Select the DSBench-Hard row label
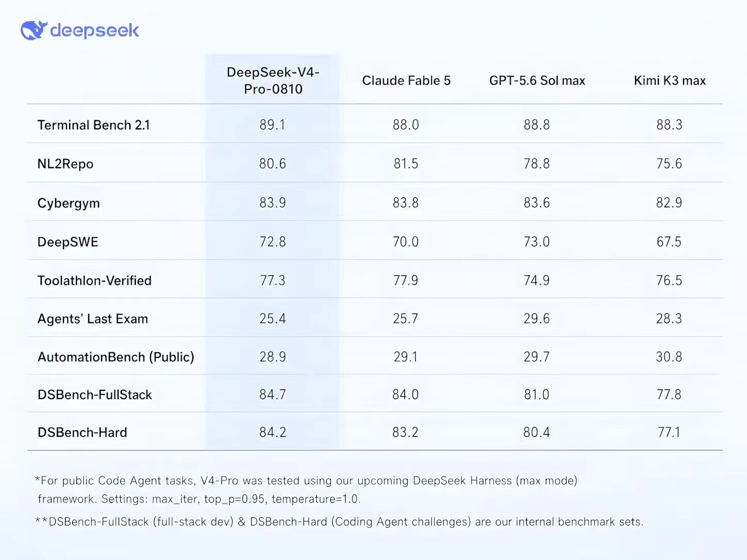This screenshot has width=747, height=560. coord(83,433)
